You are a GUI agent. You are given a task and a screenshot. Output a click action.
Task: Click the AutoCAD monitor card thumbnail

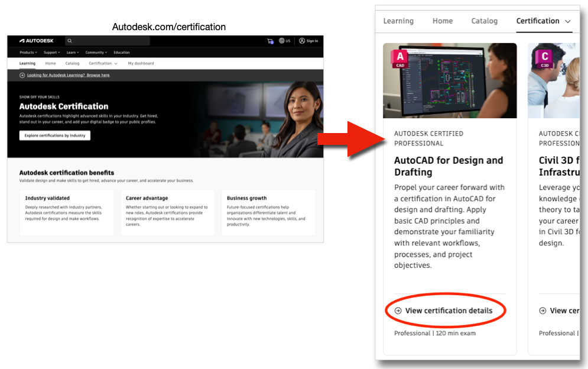coord(450,80)
